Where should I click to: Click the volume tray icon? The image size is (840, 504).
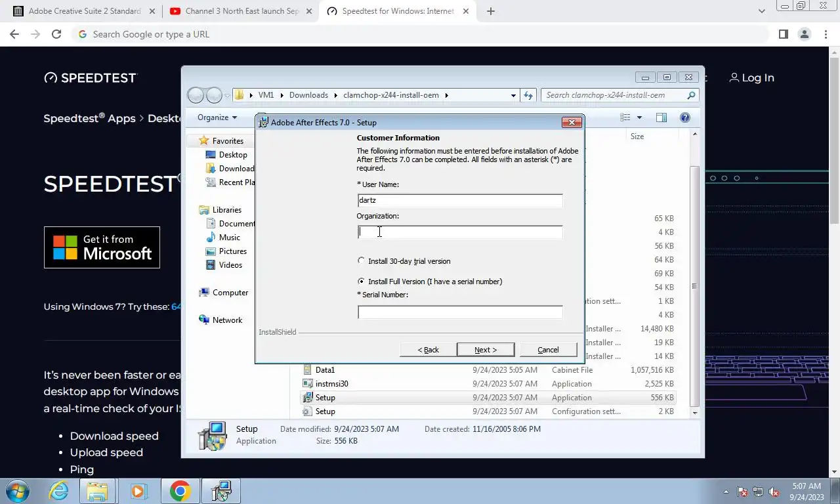pyautogui.click(x=774, y=492)
